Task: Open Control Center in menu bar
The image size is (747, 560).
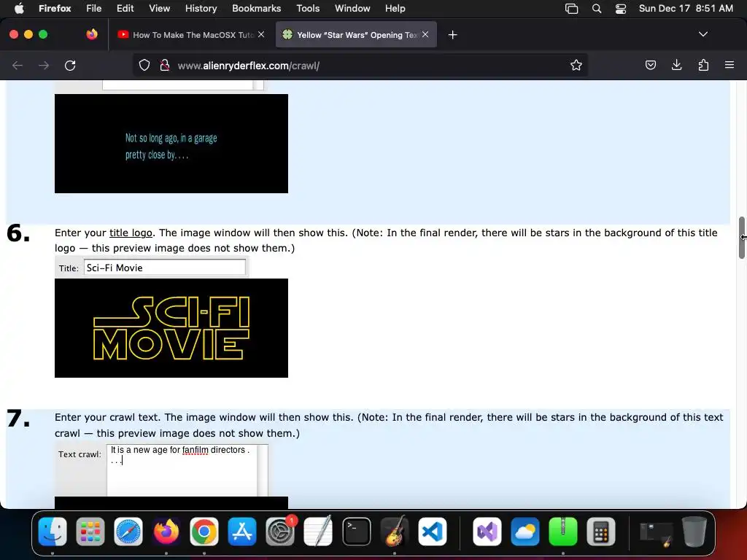Action: pos(621,9)
